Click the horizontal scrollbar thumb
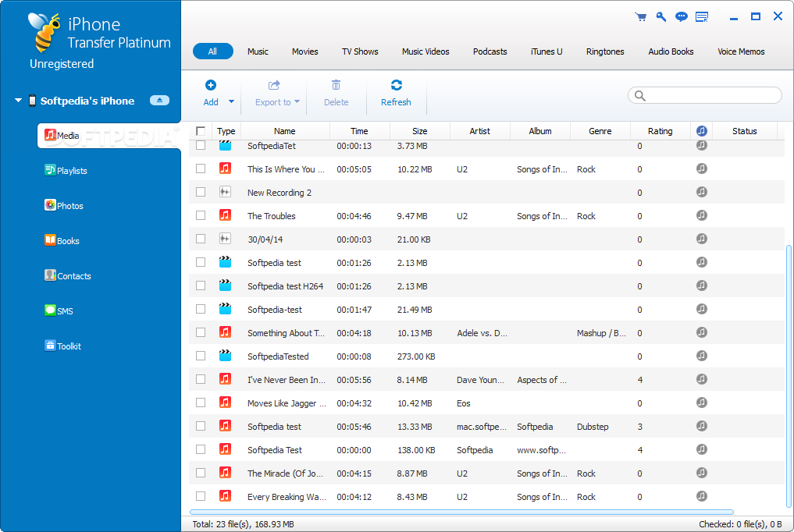 point(461,512)
